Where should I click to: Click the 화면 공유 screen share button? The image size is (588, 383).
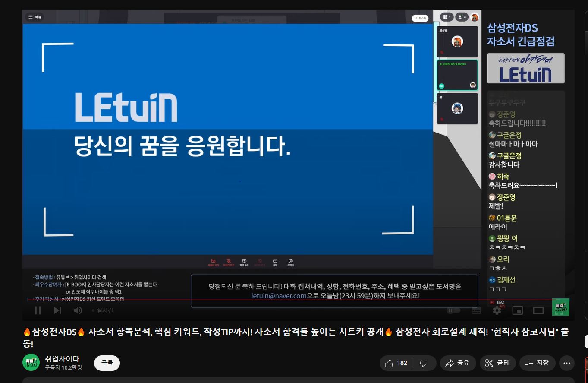point(244,263)
